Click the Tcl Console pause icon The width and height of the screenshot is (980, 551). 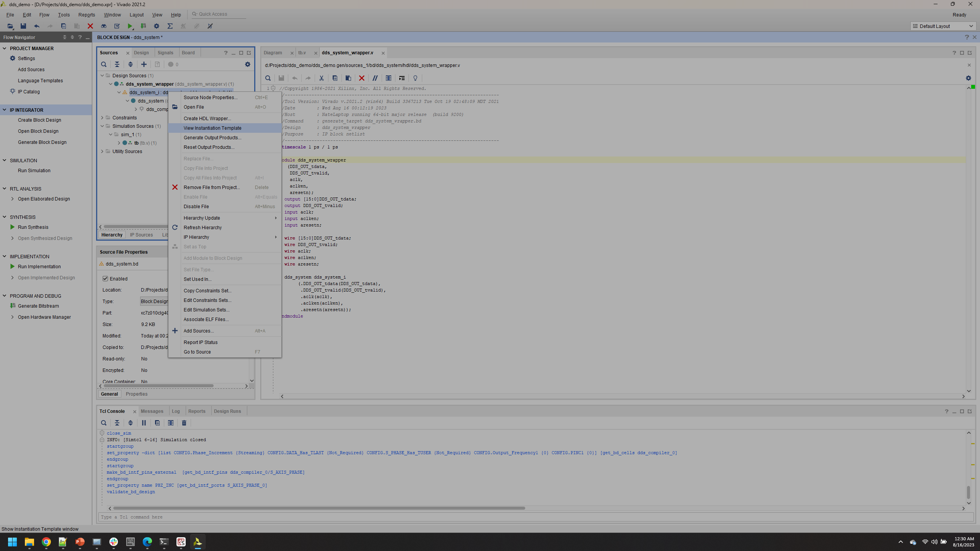coord(144,423)
